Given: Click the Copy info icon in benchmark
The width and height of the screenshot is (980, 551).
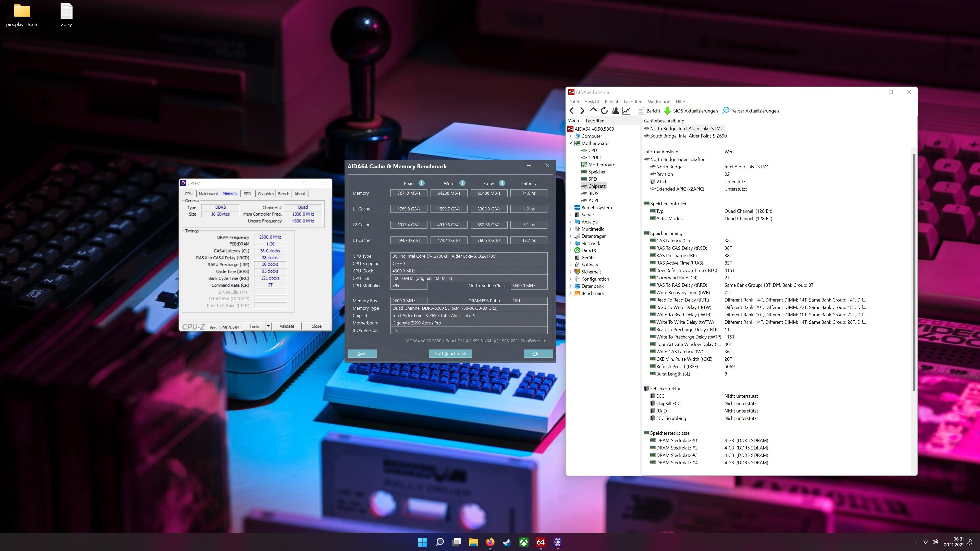Looking at the screenshot, I should point(502,183).
